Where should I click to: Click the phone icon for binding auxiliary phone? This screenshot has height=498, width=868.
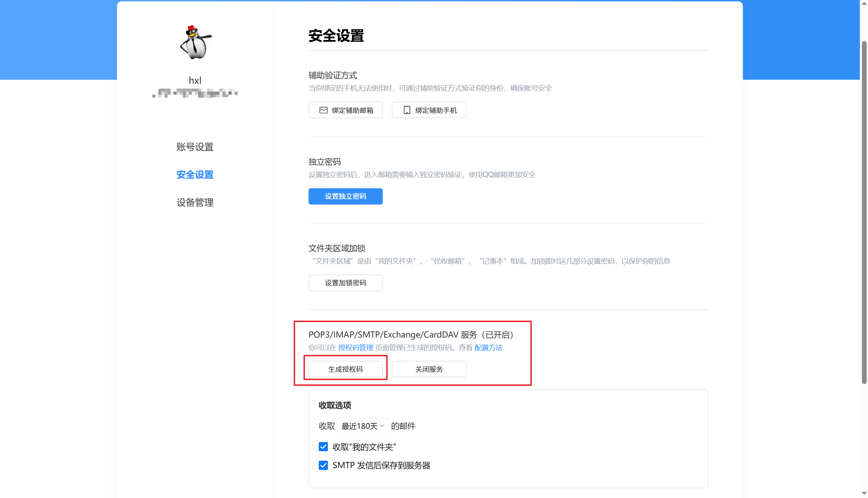407,110
